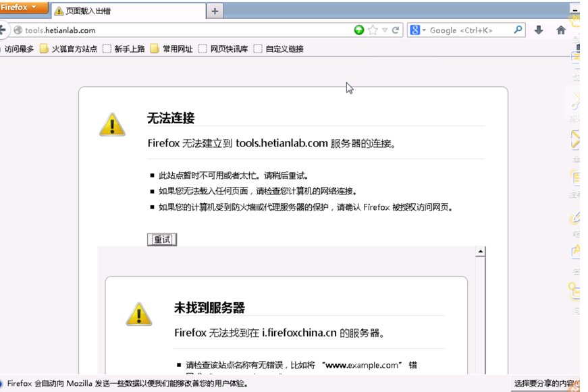The image size is (588, 392).
Task: Click the search magnifier icon
Action: click(518, 30)
